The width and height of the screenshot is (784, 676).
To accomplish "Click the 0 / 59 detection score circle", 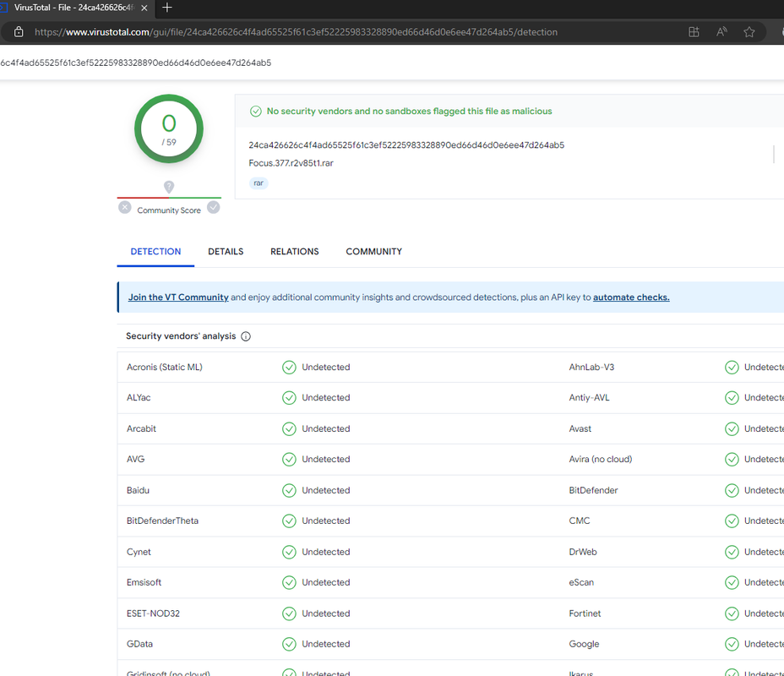I will tap(169, 128).
